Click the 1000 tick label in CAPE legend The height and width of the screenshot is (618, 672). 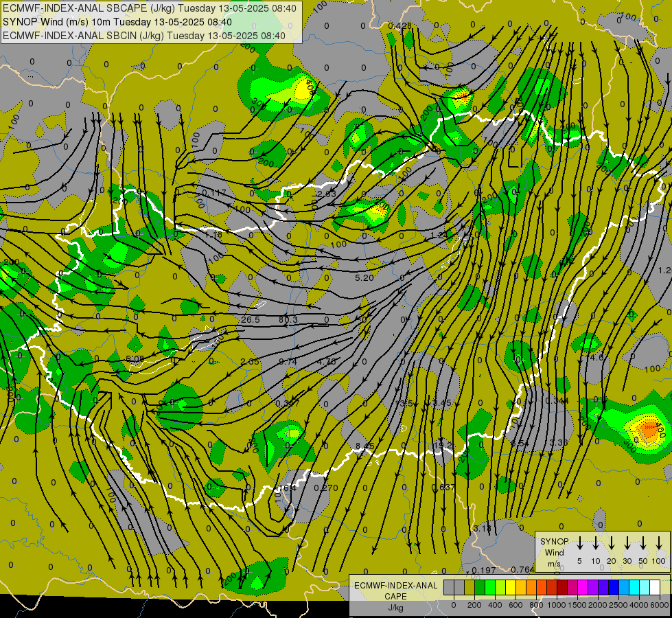[x=557, y=605]
